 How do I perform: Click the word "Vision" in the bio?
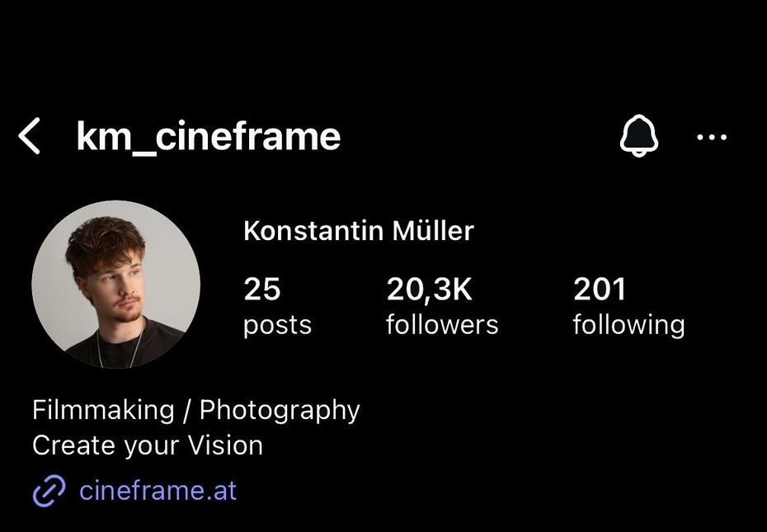tap(225, 445)
